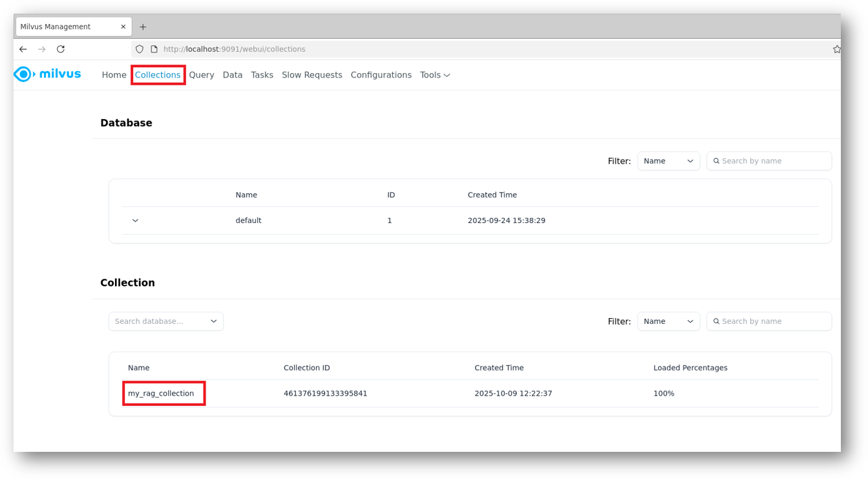The width and height of the screenshot is (868, 479).
Task: Close the Milvus Management tab
Action: pyautogui.click(x=123, y=27)
